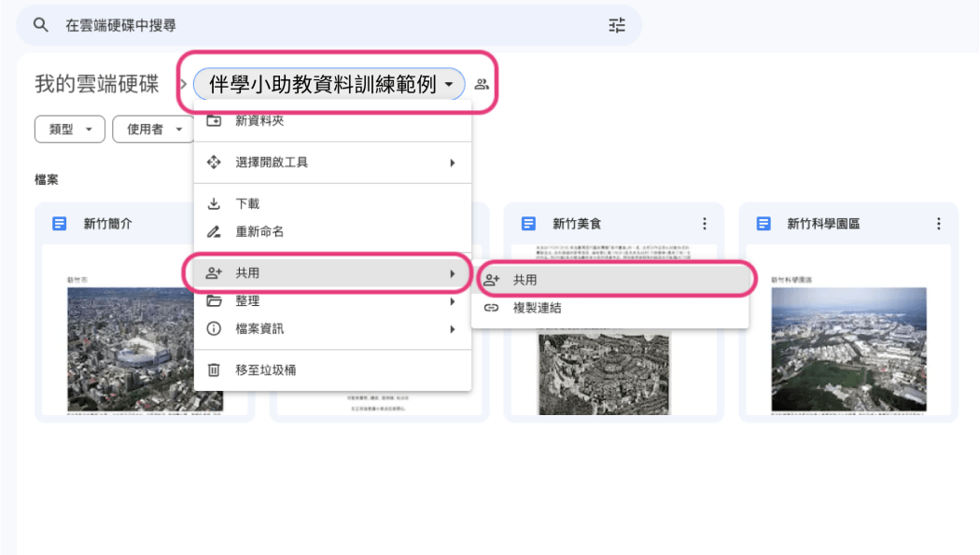Click the rename pencil icon
Viewport: 980px width, 555px height.
point(214,231)
